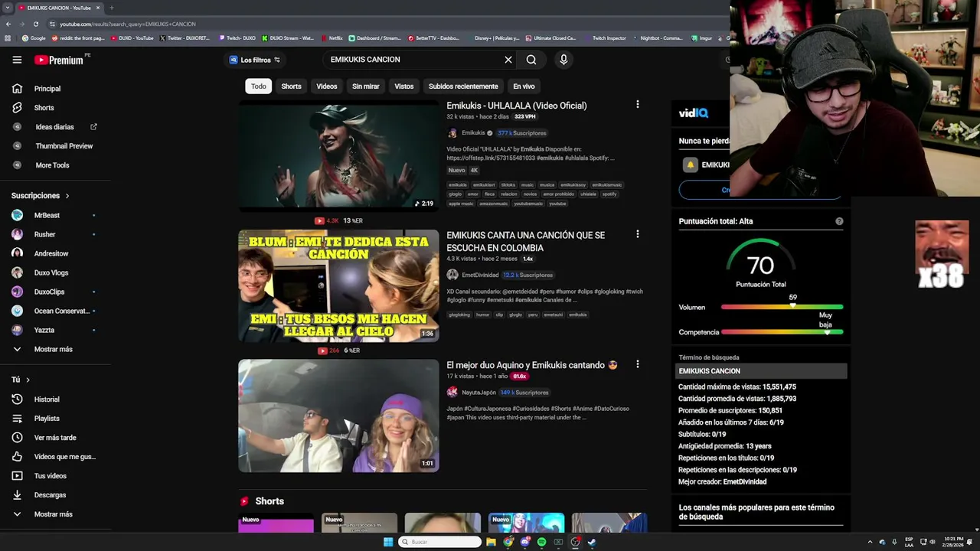Open MrBeast subscription channel
Image resolution: width=980 pixels, height=551 pixels.
47,216
